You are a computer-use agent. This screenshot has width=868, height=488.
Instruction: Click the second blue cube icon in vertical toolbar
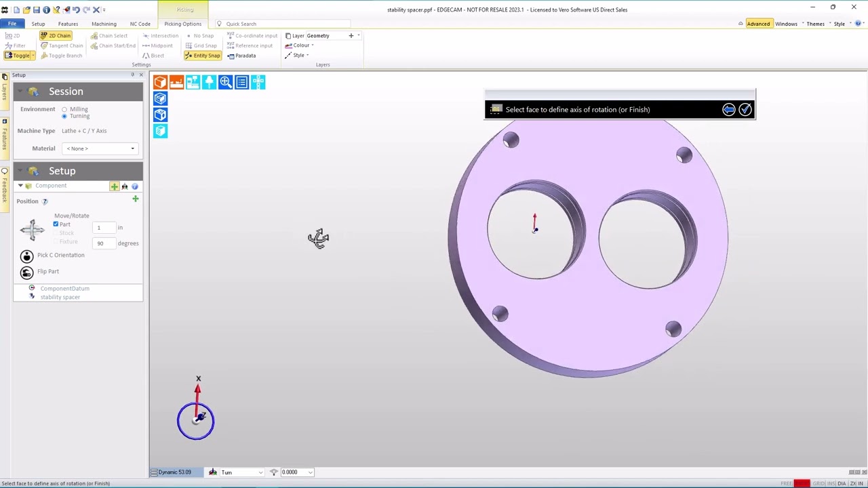[x=160, y=115]
